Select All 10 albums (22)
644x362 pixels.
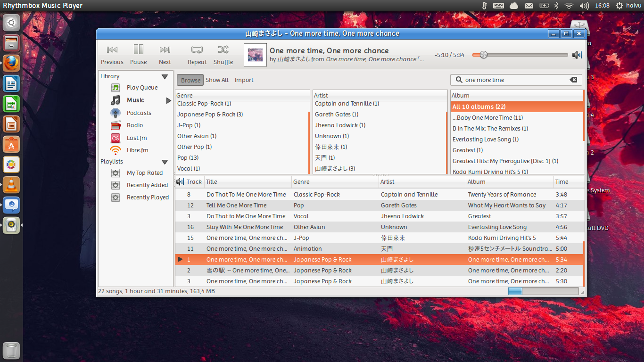(x=517, y=107)
